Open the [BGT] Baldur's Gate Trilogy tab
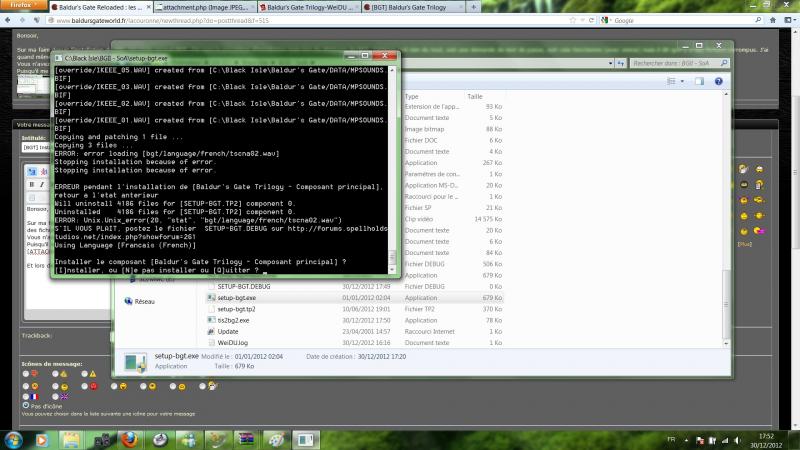800x450 pixels. tap(413, 7)
